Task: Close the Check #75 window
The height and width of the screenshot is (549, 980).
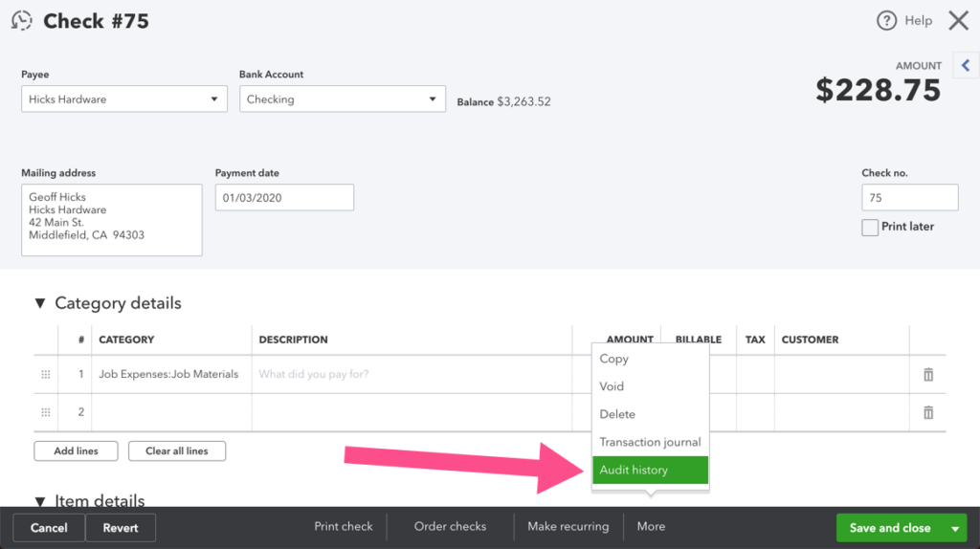Action: coord(958,21)
